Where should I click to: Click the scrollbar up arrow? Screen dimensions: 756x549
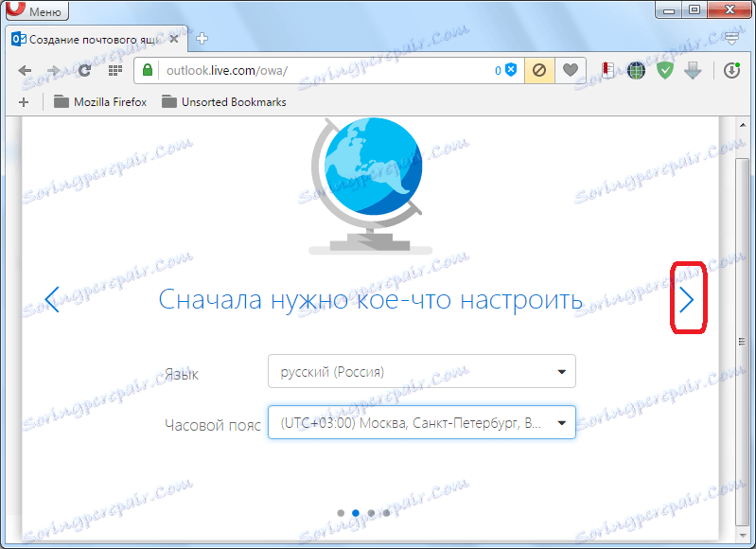pyautogui.click(x=743, y=125)
